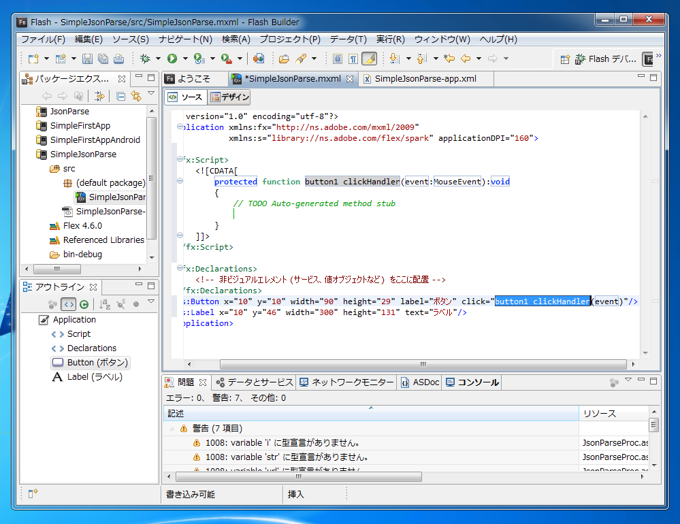
Task: Toggle Show Whitespace Characters pilcrow icon
Action: 353,59
